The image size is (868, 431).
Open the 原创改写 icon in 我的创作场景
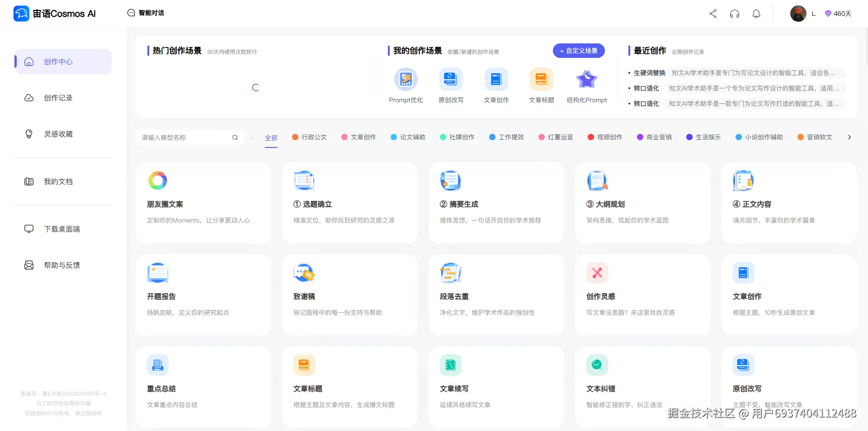451,79
